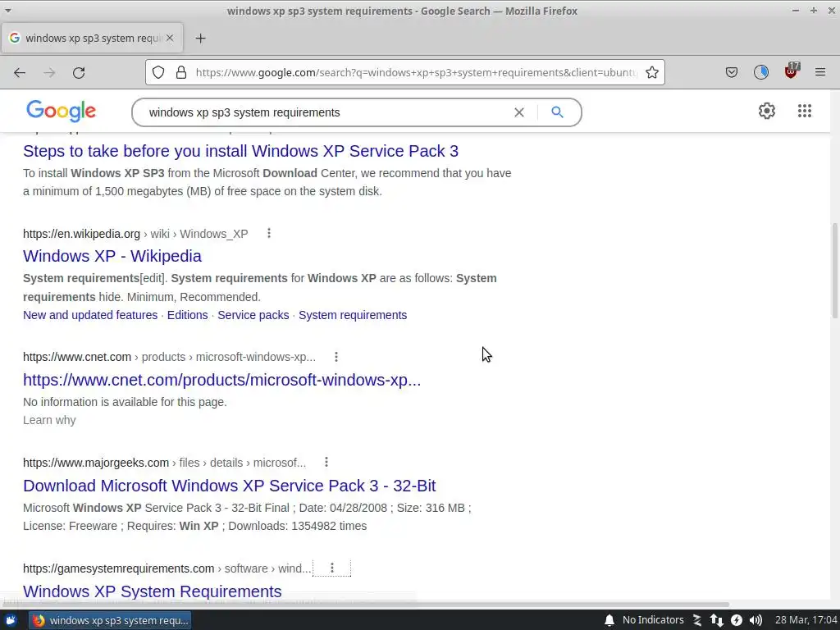Click the horizontal scrollbar at page bottom
The image size is (840, 630).
[x=366, y=605]
